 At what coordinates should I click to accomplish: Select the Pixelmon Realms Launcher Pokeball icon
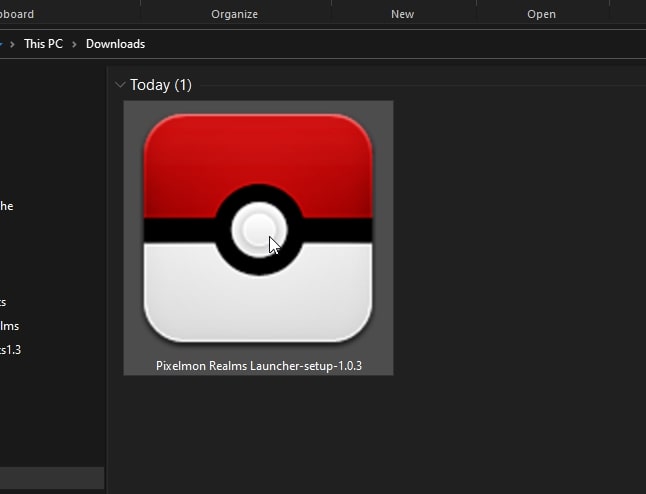pyautogui.click(x=258, y=228)
